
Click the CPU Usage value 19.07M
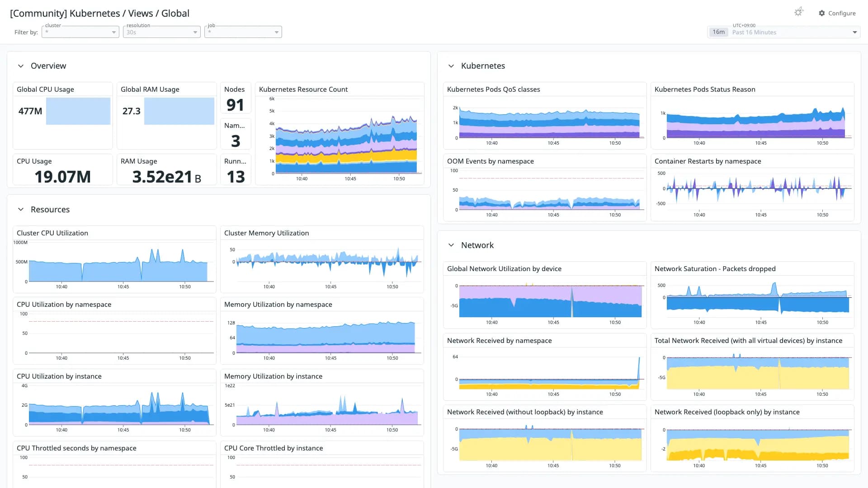[62, 177]
